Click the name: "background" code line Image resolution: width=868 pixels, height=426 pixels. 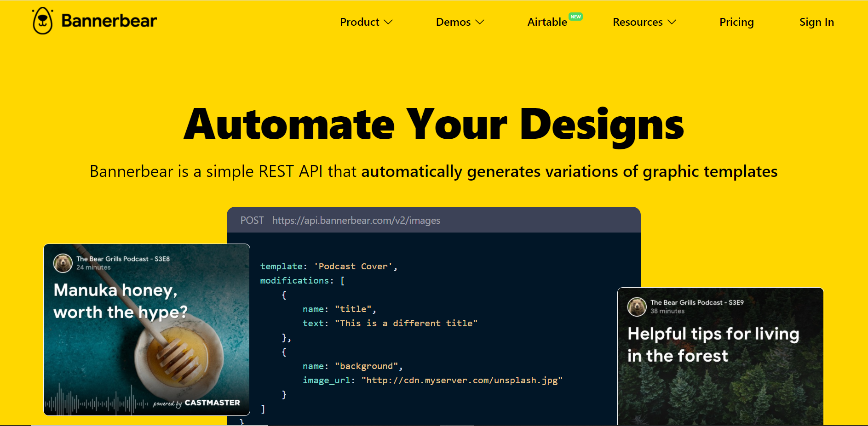pyautogui.click(x=353, y=366)
